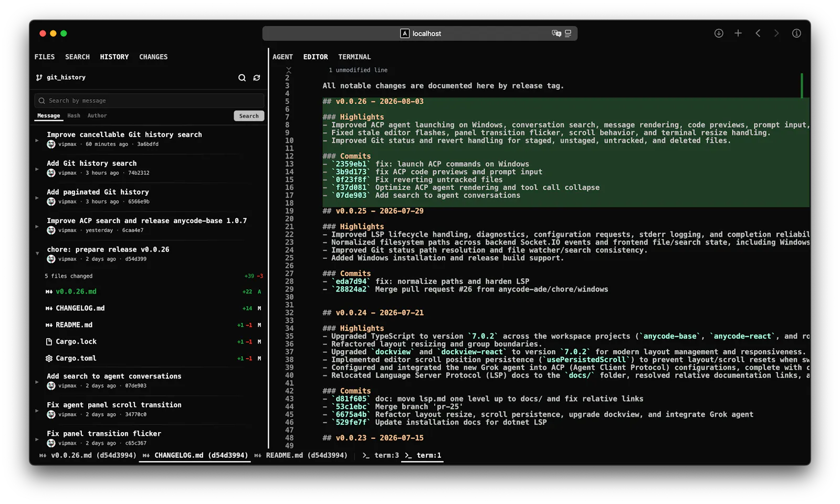This screenshot has width=840, height=504.
Task: Click the markdown icon beside v0.0.26.md file
Action: click(49, 292)
